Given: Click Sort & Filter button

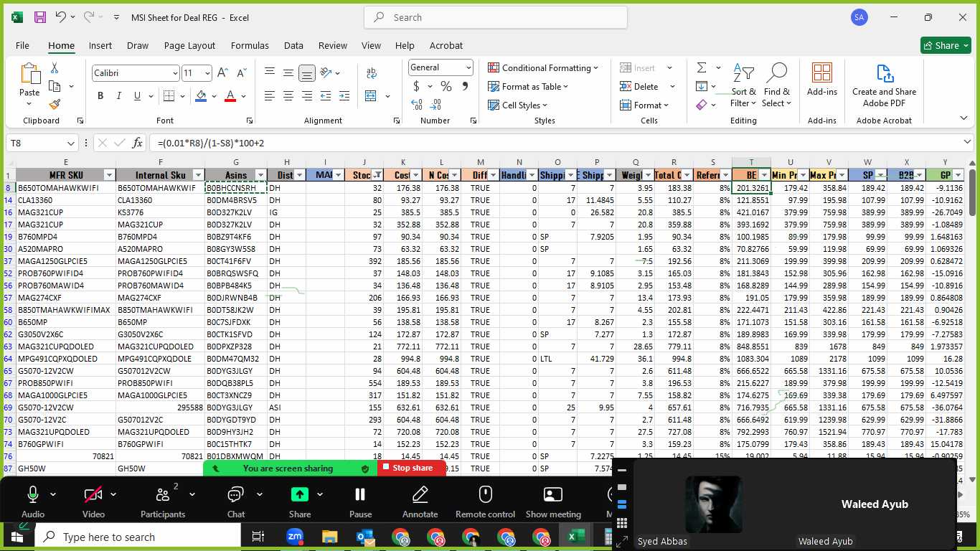Looking at the screenshot, I should pos(743,85).
